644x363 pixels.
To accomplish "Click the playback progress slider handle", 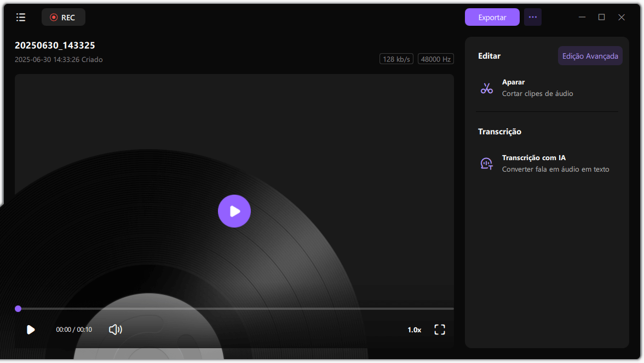I will coord(18,309).
